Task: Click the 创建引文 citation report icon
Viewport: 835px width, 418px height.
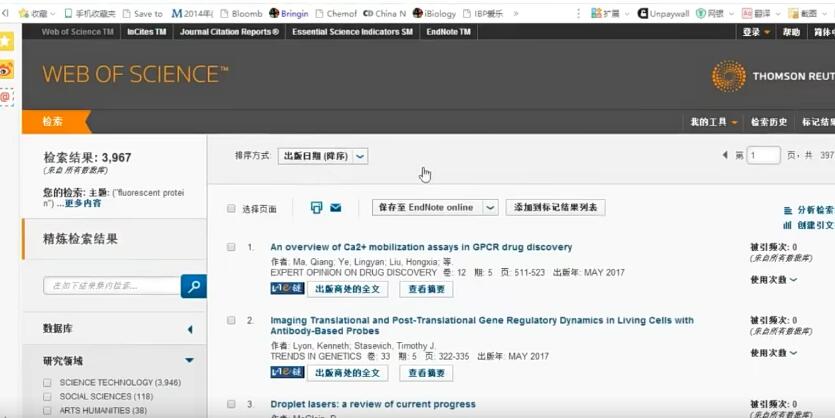Action: (788, 226)
